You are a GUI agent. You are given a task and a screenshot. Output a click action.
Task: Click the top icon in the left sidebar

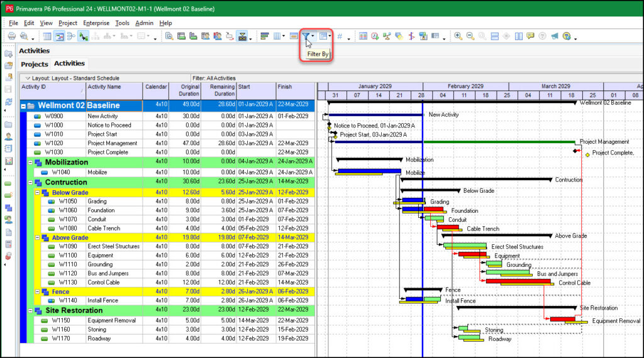(x=8, y=54)
